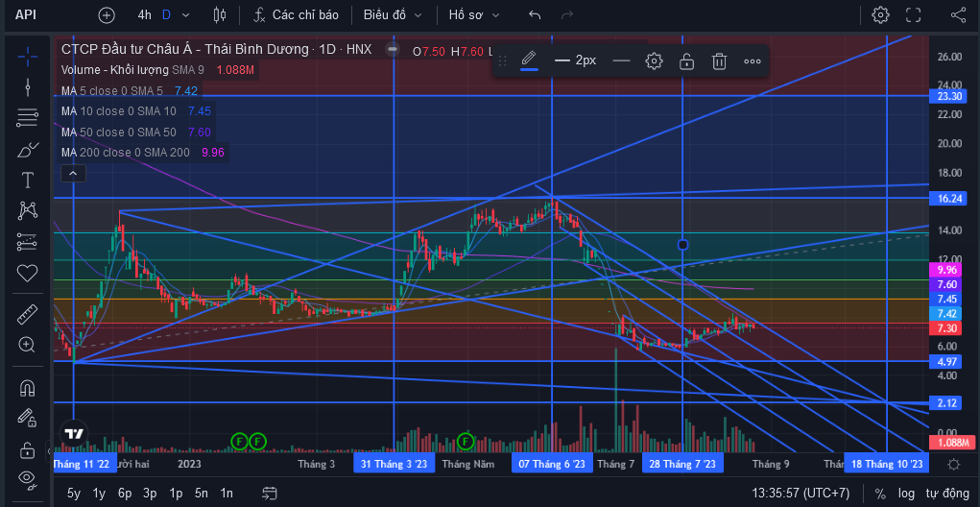980x507 pixels.
Task: Open the forecast and measurement tools
Action: 28,242
